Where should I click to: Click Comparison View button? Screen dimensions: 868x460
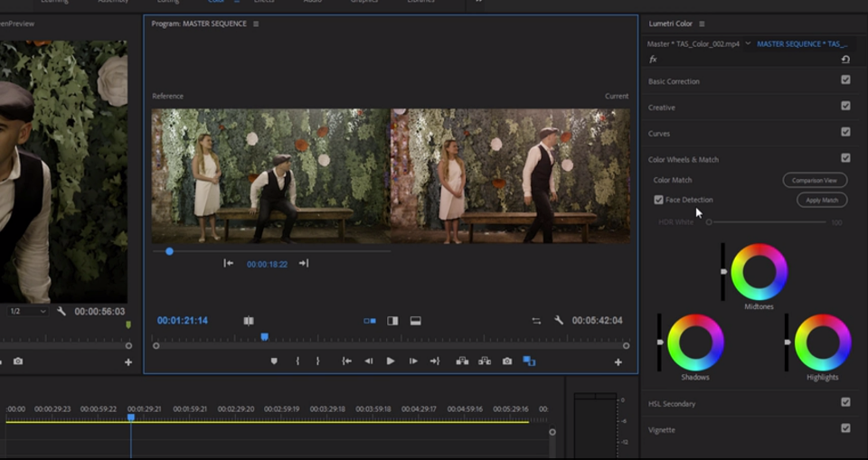(815, 180)
